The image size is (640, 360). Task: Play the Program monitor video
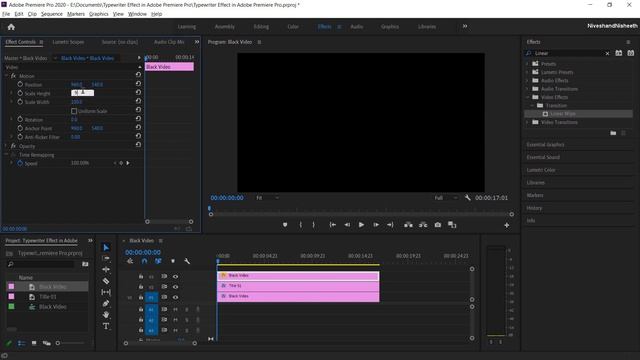coord(361,225)
